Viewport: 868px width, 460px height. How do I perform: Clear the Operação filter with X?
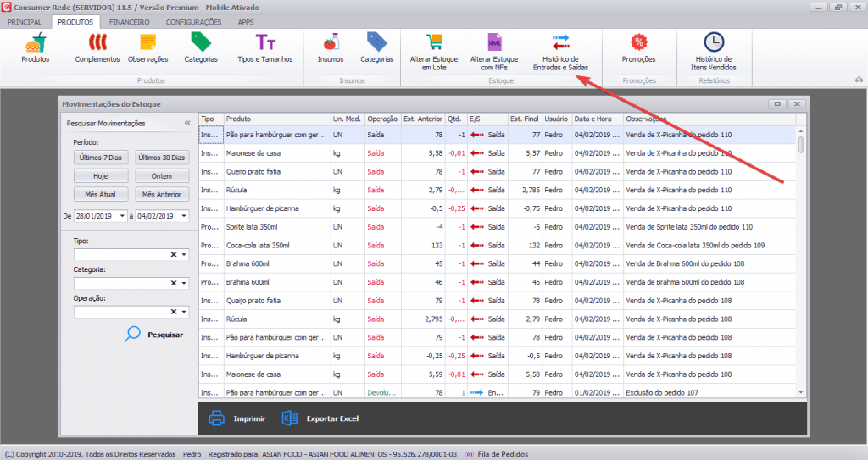coord(173,312)
